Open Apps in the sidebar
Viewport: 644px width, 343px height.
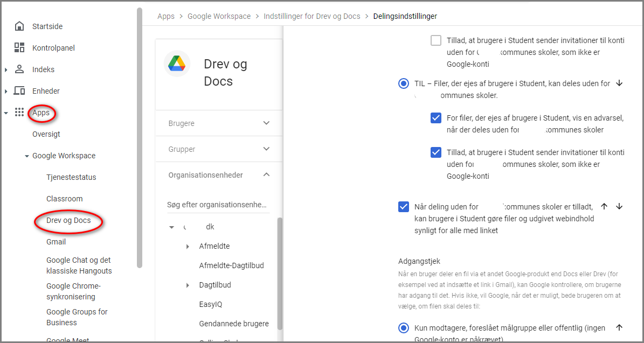pyautogui.click(x=41, y=113)
